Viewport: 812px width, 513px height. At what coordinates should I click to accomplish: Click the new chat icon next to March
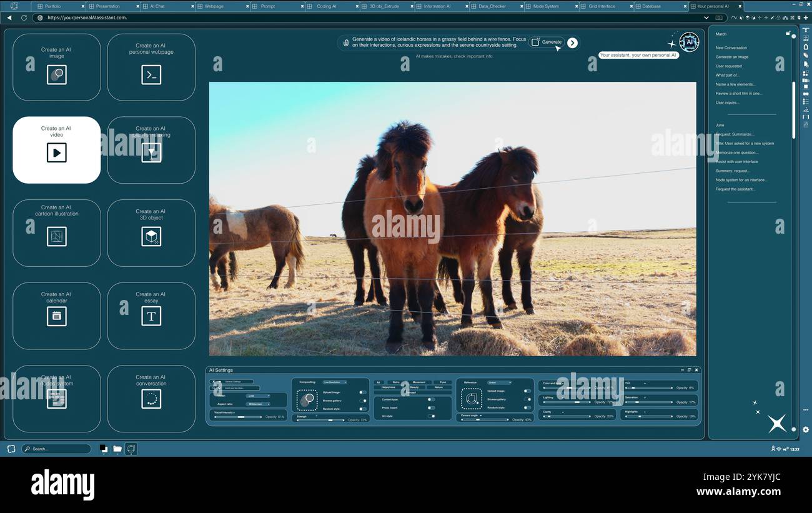pos(788,34)
